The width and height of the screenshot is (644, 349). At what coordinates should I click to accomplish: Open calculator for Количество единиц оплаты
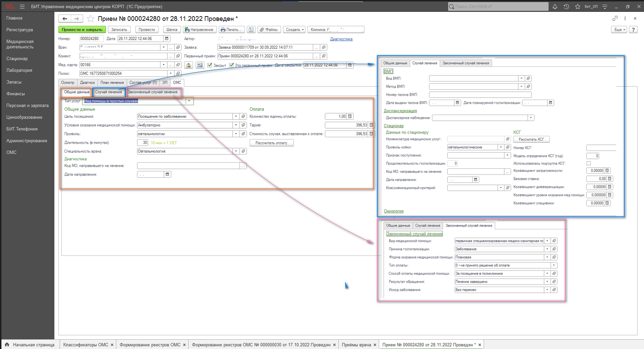(350, 116)
